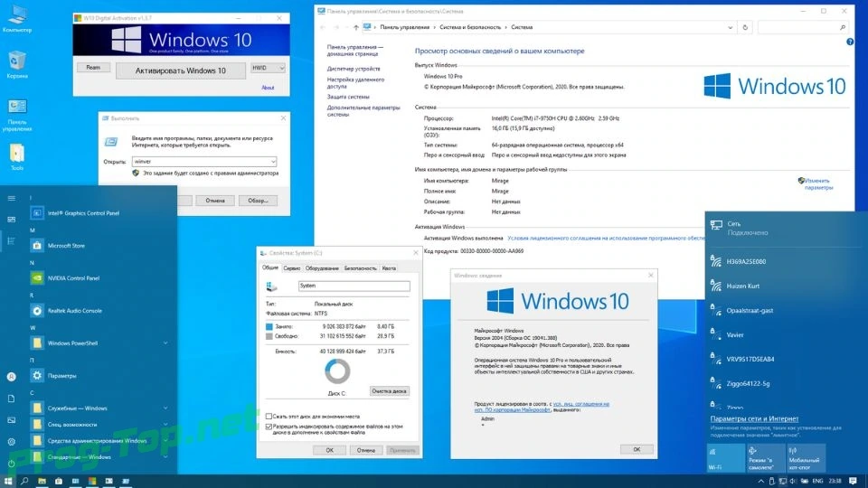Viewport: 868px width, 488px height.
Task: Click the Start menu hamburger expand icon
Action: point(11,198)
